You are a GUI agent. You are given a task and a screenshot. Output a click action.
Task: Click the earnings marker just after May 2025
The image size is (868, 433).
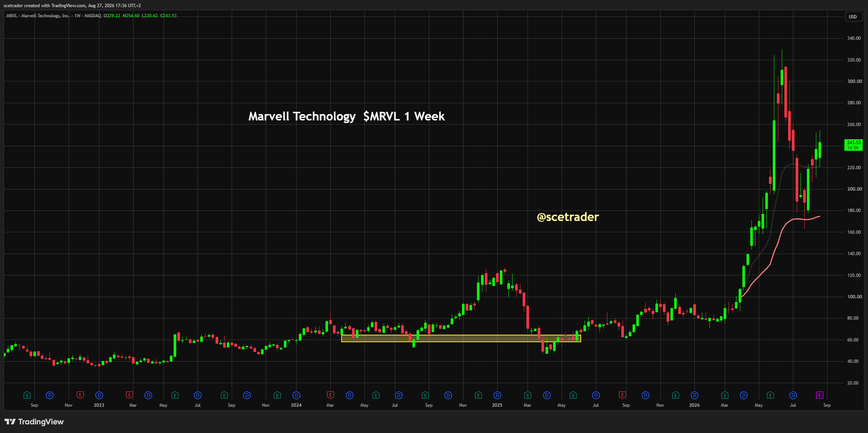(573, 395)
